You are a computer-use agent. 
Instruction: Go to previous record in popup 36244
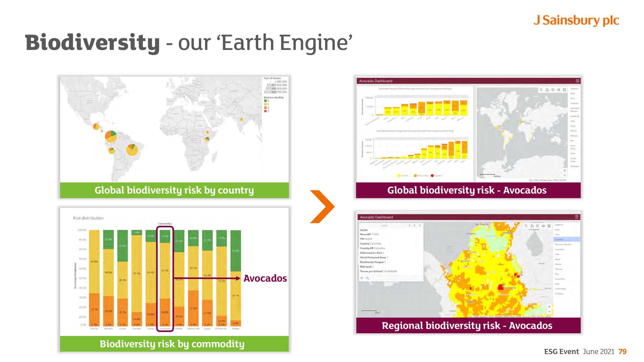[409, 226]
